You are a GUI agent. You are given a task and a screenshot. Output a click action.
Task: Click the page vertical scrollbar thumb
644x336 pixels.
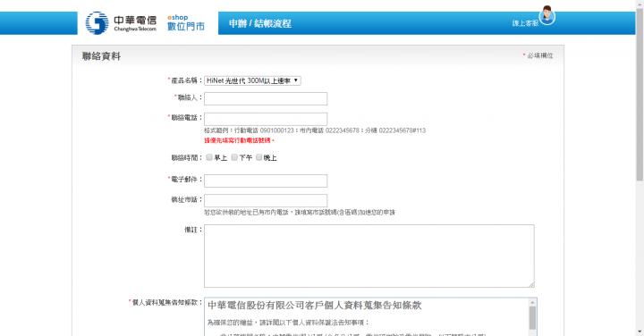[640, 95]
